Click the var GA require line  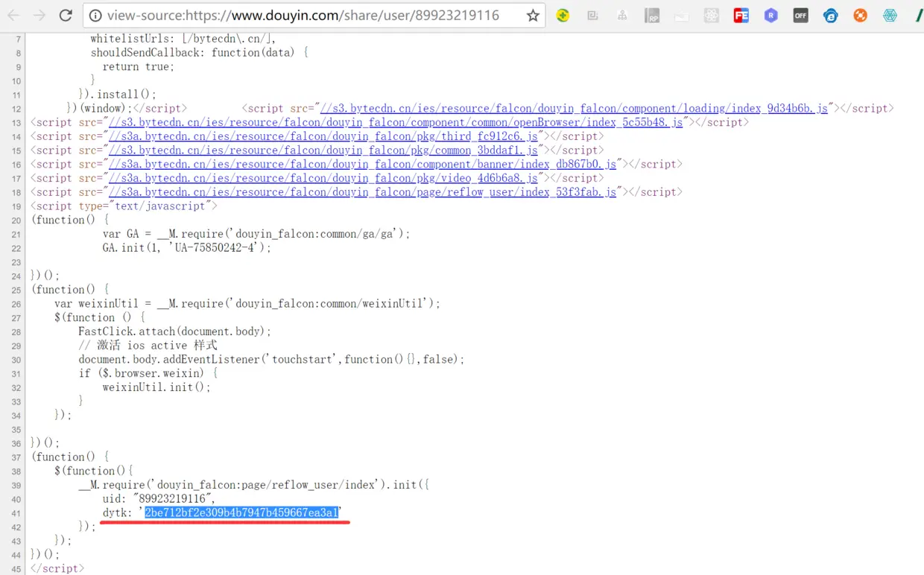256,234
